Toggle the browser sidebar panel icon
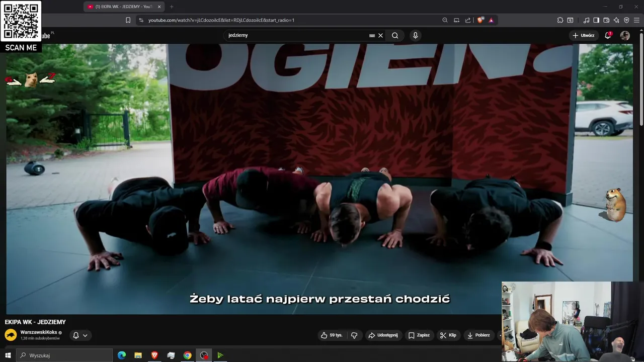The width and height of the screenshot is (644, 362). 596,20
